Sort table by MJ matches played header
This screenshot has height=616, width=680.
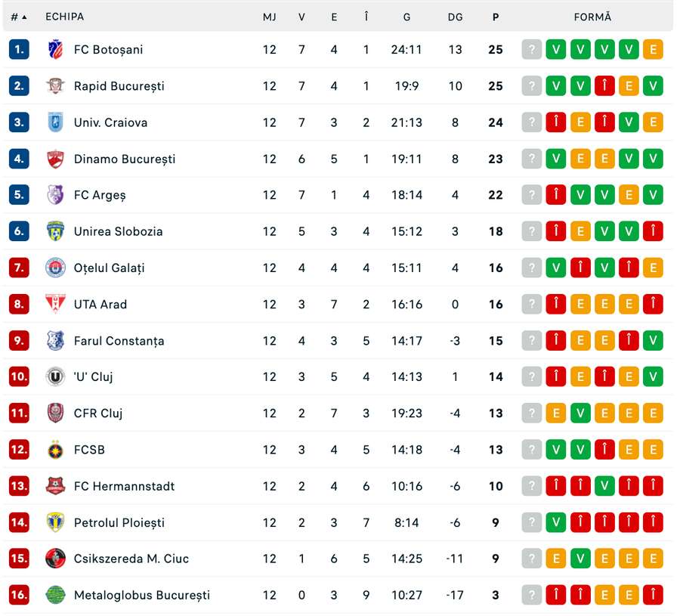pos(270,17)
